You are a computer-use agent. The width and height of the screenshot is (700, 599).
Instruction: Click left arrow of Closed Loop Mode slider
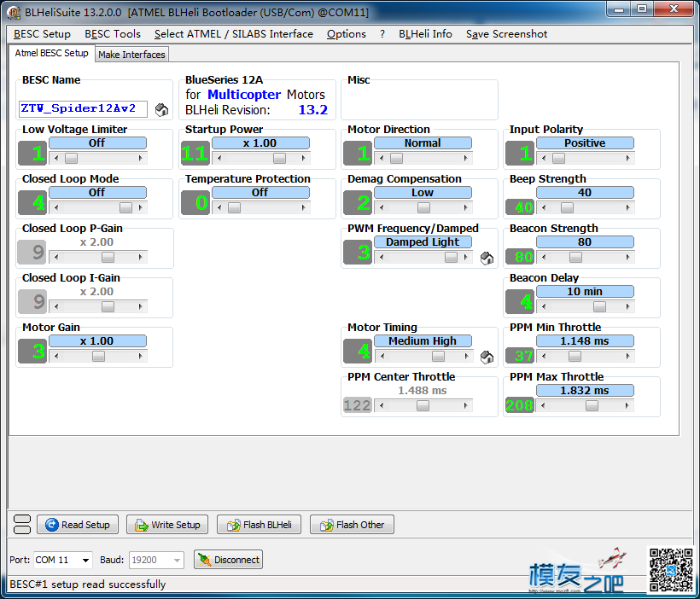coord(55,207)
